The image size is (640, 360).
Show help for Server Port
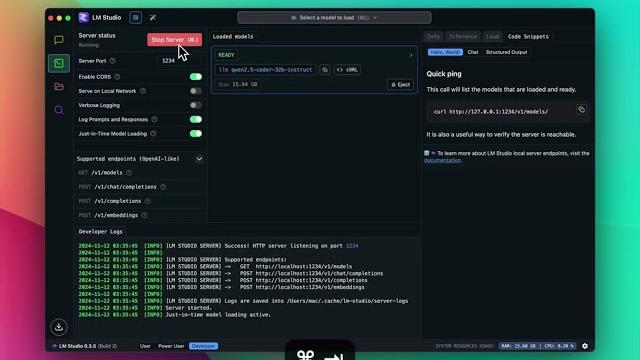113,61
